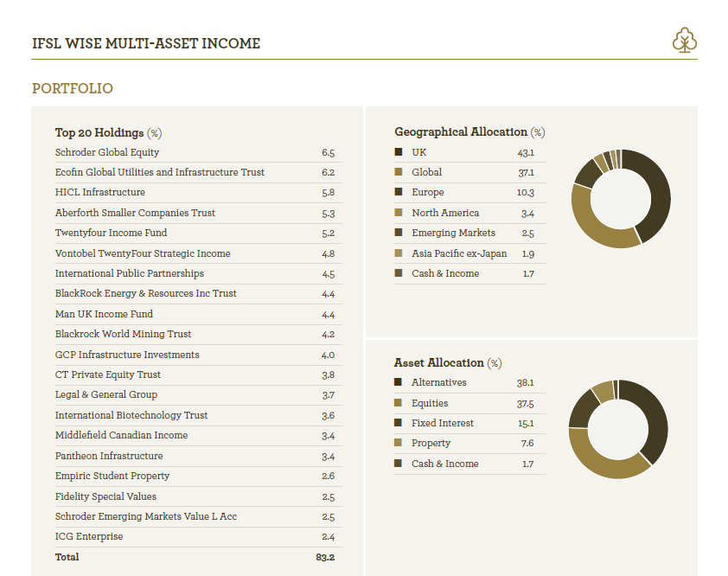
Task: Click the Asia Pacific ex-Japan label
Action: (459, 253)
